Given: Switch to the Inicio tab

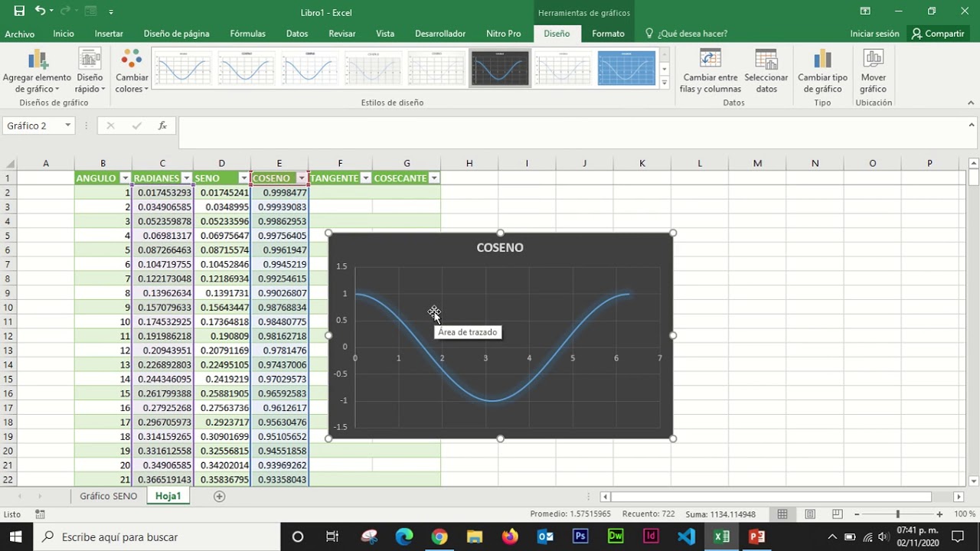Looking at the screenshot, I should [64, 34].
